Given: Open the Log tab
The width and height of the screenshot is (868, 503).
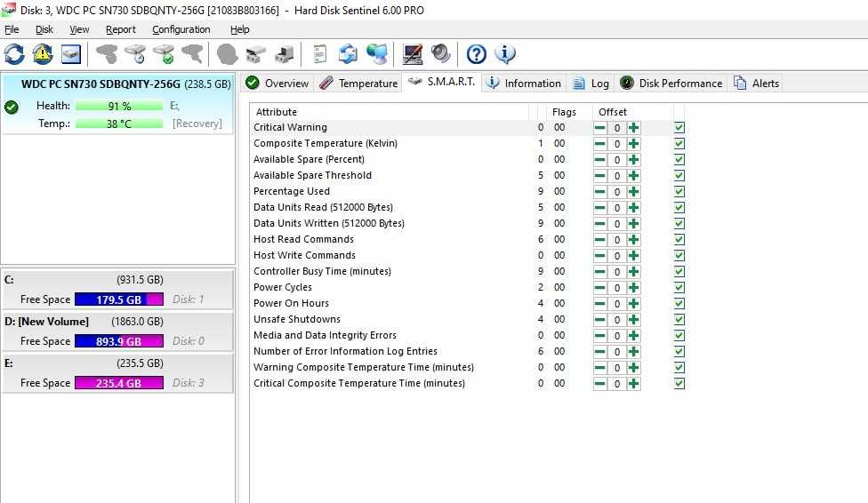Looking at the screenshot, I should (x=591, y=84).
